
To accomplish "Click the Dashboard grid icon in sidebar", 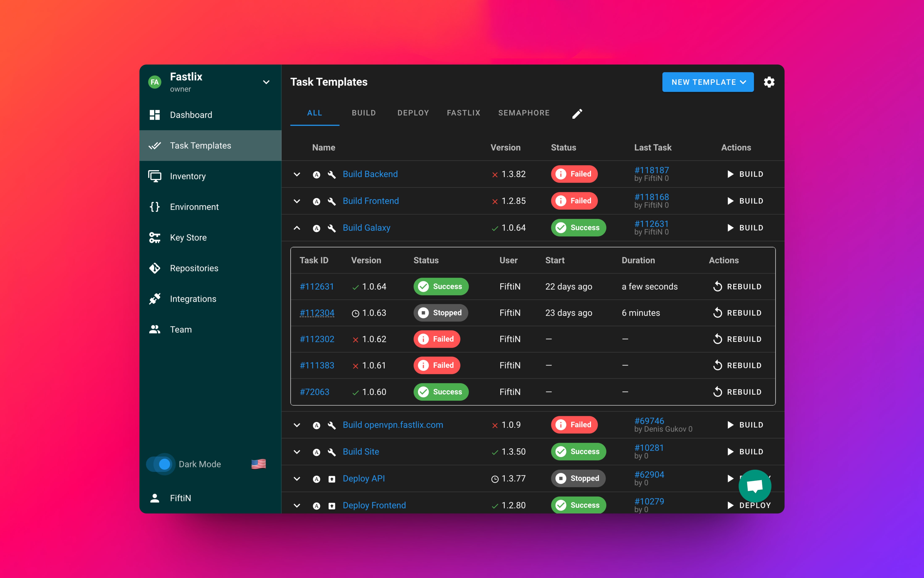I will pyautogui.click(x=155, y=115).
